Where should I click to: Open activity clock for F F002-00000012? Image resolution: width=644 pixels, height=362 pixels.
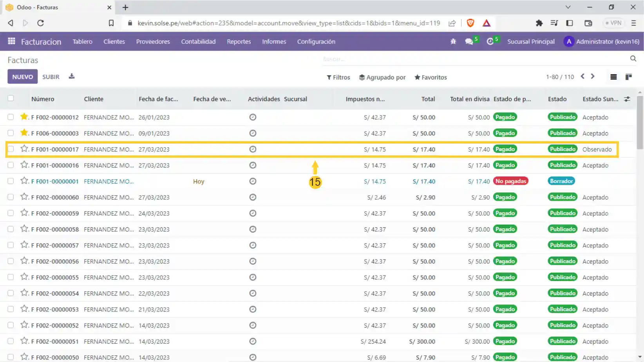(x=253, y=117)
